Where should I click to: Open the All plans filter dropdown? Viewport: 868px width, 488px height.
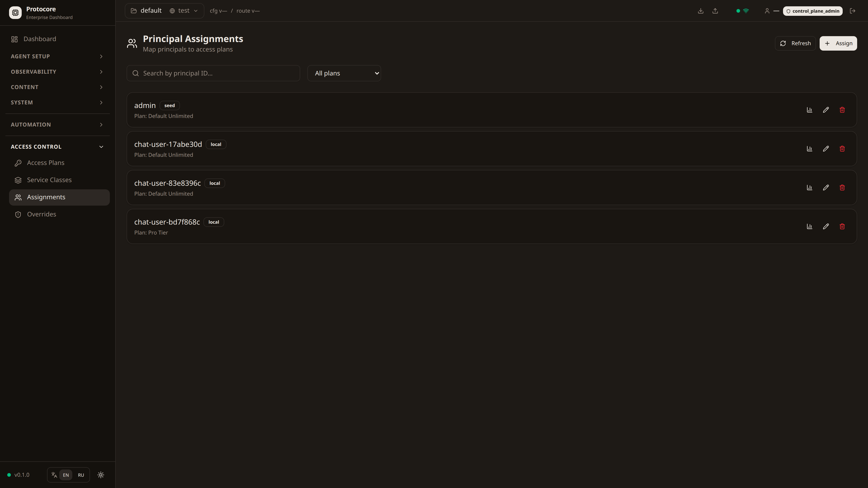click(x=344, y=73)
